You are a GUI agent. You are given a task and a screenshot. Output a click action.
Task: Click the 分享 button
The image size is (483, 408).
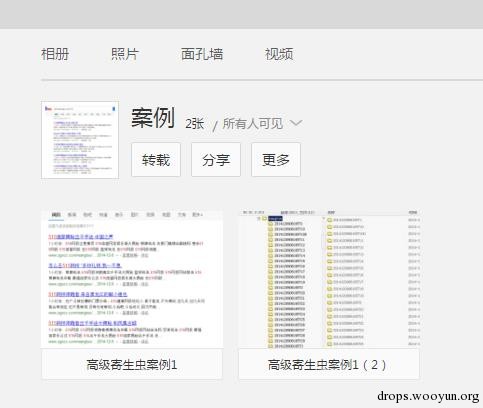(x=216, y=160)
